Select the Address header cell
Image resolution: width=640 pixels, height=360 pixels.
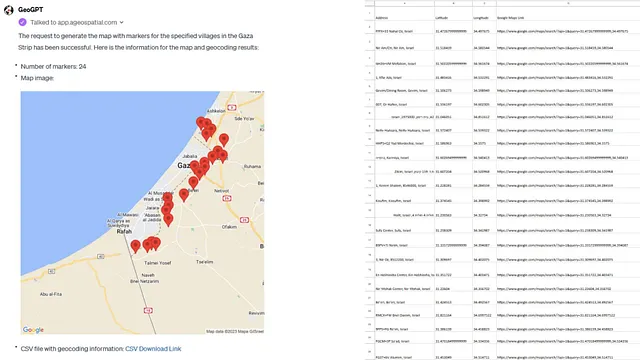pyautogui.click(x=404, y=18)
